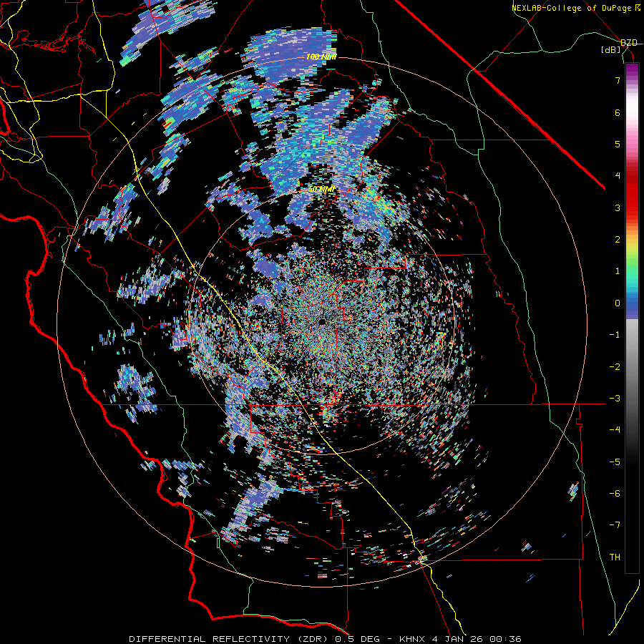Click the "TH" threshold label on the scale

click(x=615, y=557)
